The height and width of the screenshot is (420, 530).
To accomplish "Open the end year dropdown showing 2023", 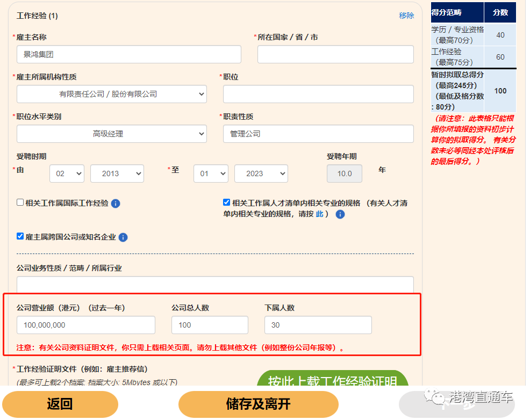I will click(261, 173).
